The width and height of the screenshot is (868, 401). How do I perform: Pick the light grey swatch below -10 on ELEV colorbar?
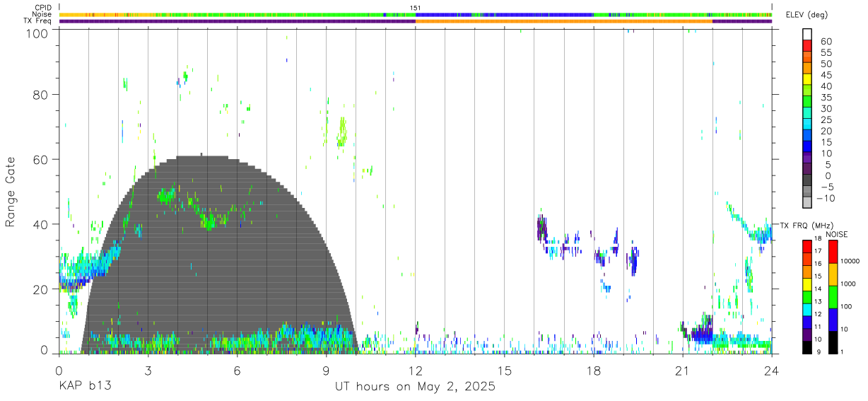[x=808, y=202]
